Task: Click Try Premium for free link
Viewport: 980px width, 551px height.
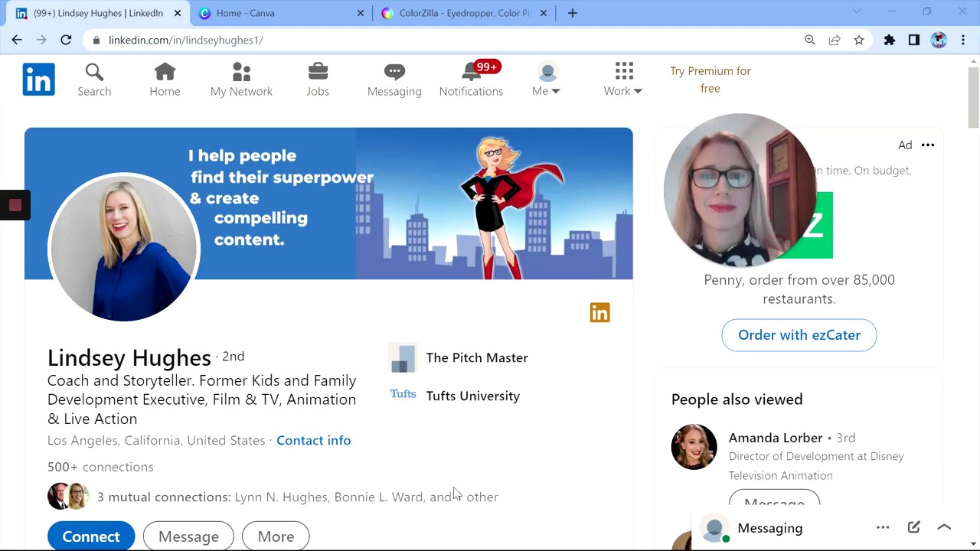Action: [x=710, y=80]
